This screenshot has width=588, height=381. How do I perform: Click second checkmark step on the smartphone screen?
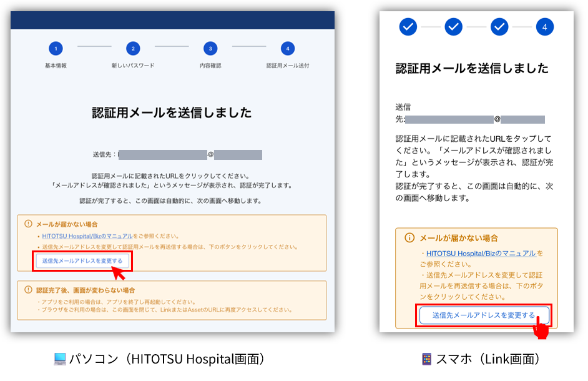coord(454,27)
